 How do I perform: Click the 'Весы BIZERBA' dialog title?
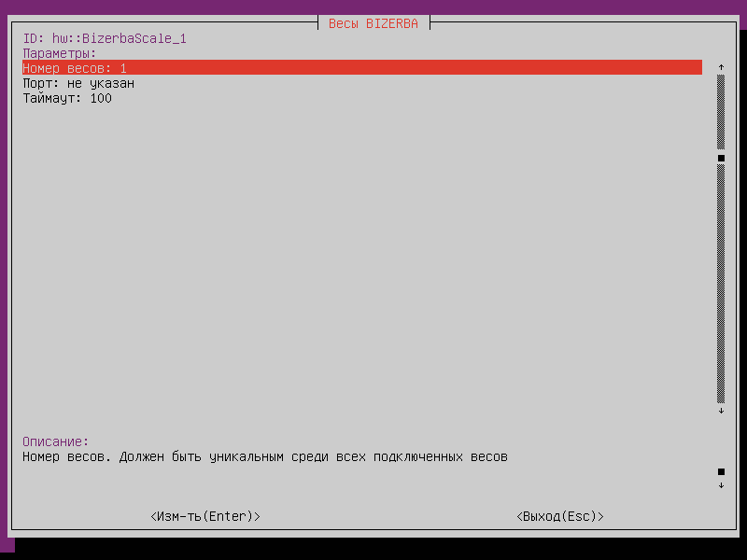373,23
